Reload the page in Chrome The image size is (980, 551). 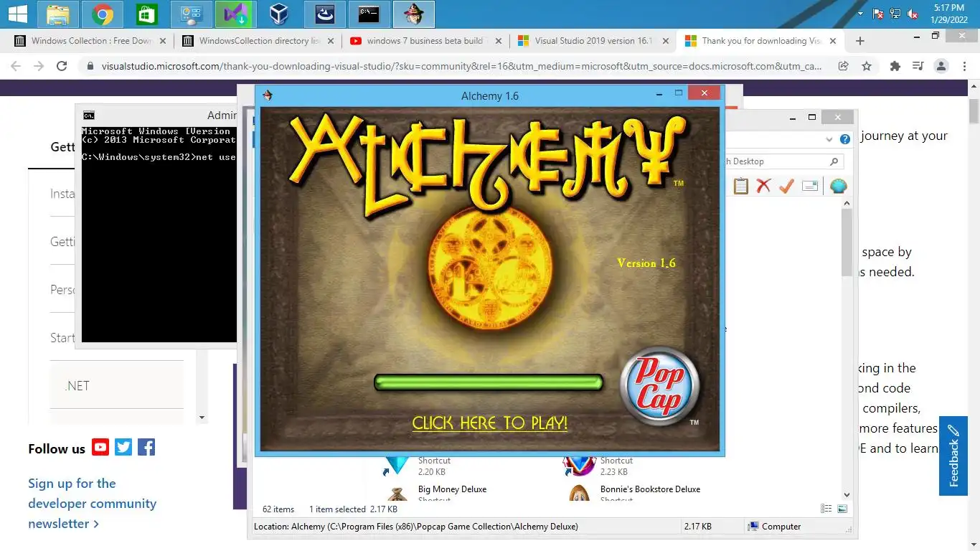click(x=62, y=66)
